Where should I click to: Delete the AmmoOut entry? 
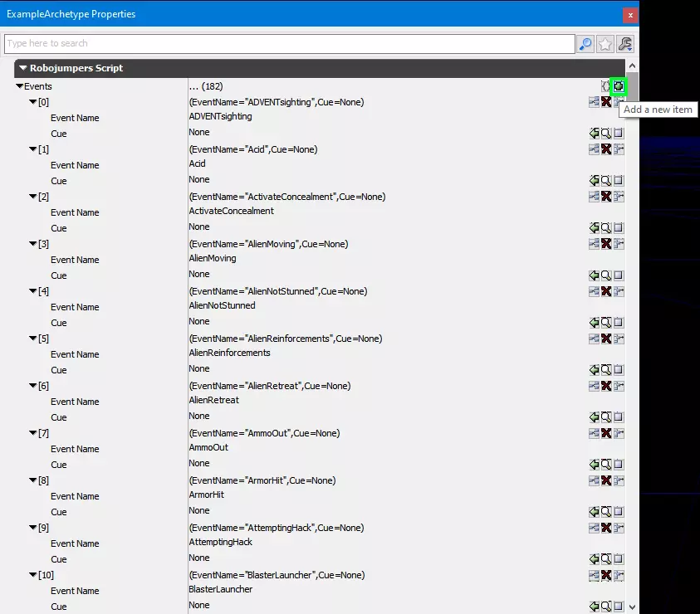(x=606, y=433)
